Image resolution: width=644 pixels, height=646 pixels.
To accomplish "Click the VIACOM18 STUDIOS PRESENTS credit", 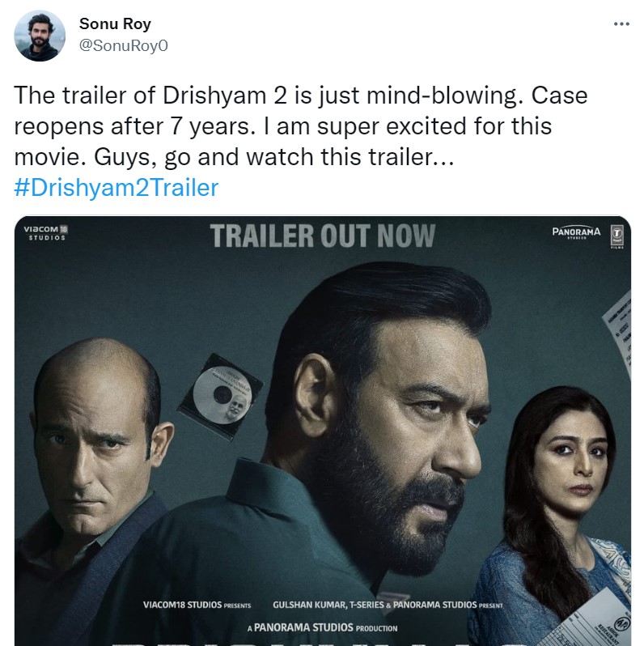I will [x=197, y=605].
